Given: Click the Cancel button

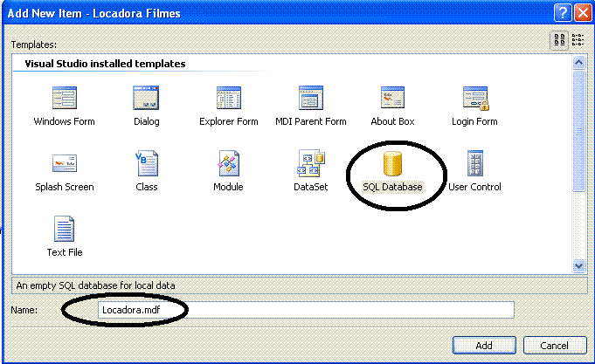Looking at the screenshot, I should point(555,346).
